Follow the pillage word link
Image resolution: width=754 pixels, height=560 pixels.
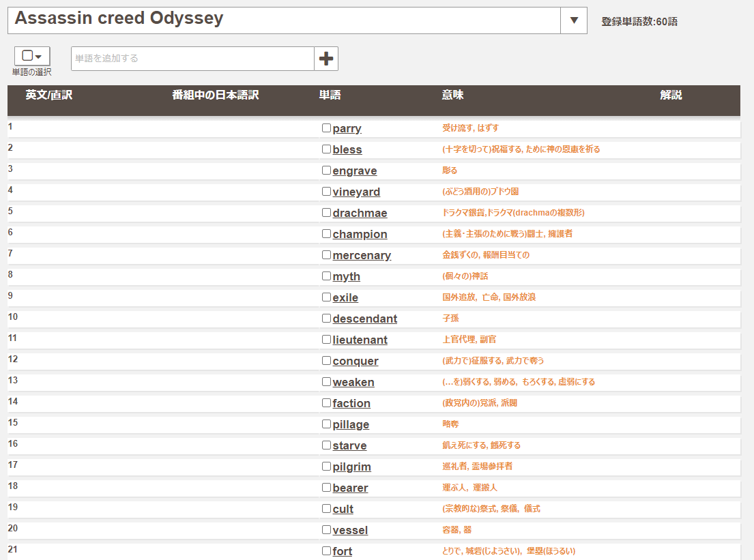click(351, 425)
